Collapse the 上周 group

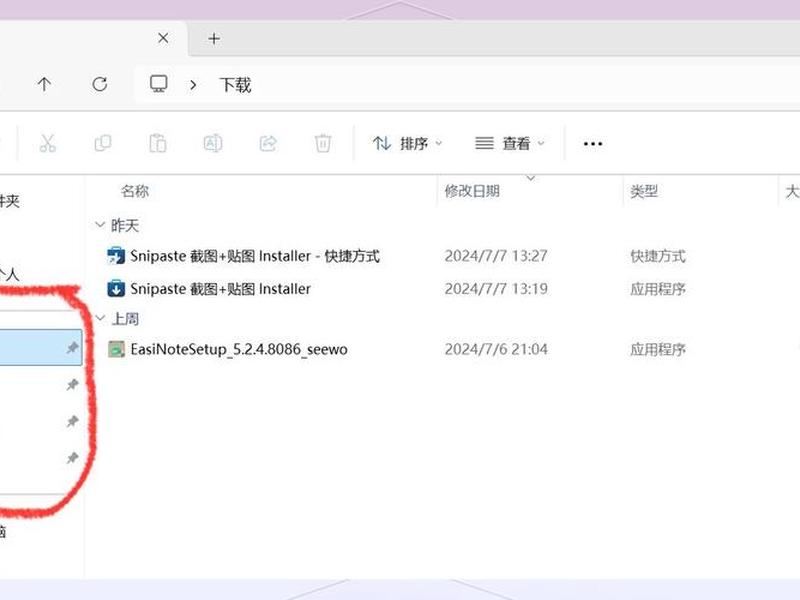click(100, 318)
